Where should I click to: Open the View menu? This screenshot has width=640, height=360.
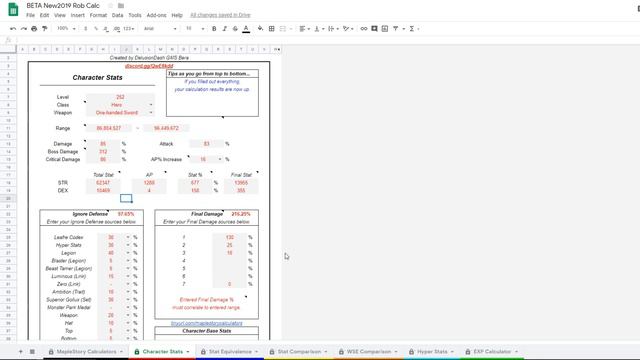coord(60,15)
